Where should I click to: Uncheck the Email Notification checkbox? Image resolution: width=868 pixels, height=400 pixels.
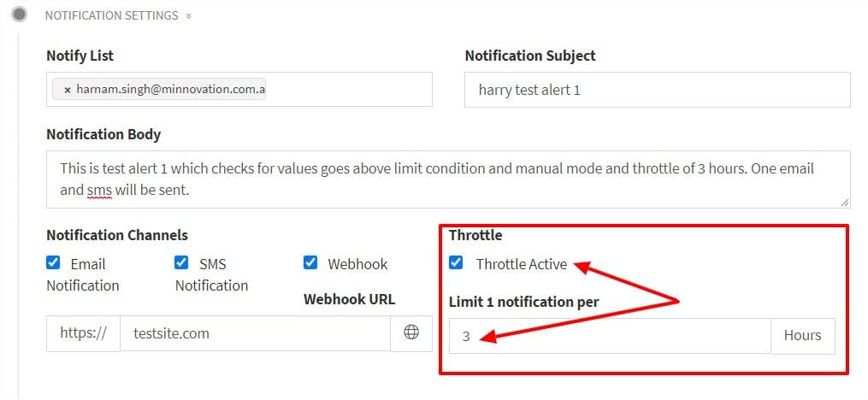pyautogui.click(x=53, y=262)
